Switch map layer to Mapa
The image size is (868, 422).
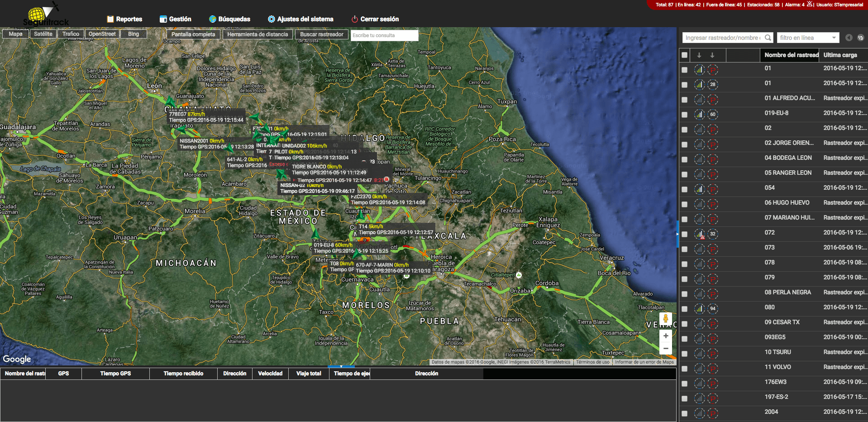(x=15, y=34)
